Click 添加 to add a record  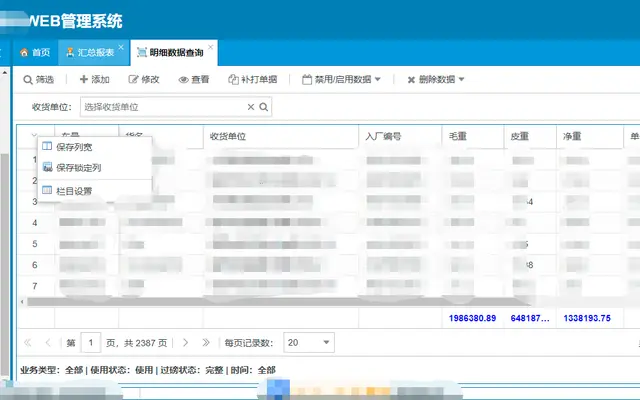click(95, 80)
